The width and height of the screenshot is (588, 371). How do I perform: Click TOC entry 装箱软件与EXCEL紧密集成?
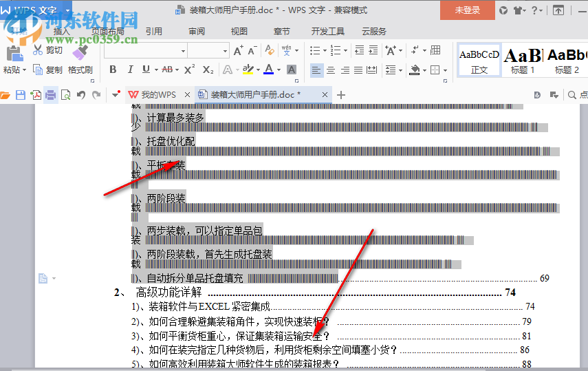pos(209,307)
